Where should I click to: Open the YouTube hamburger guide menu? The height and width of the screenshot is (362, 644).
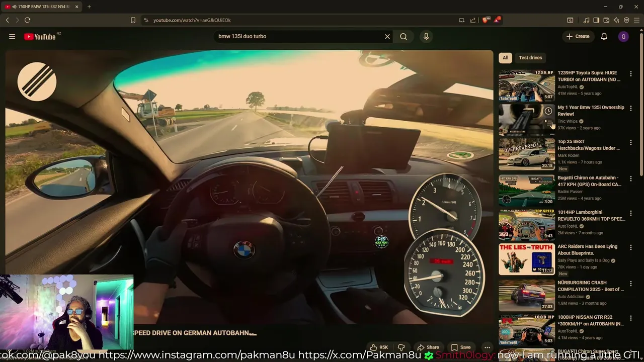[12, 36]
